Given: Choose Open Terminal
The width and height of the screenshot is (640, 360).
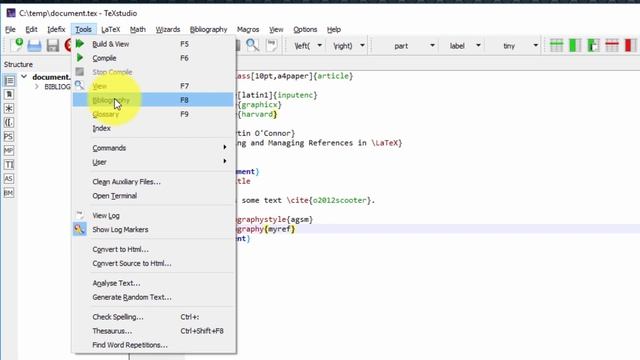Looking at the screenshot, I should [153, 196].
